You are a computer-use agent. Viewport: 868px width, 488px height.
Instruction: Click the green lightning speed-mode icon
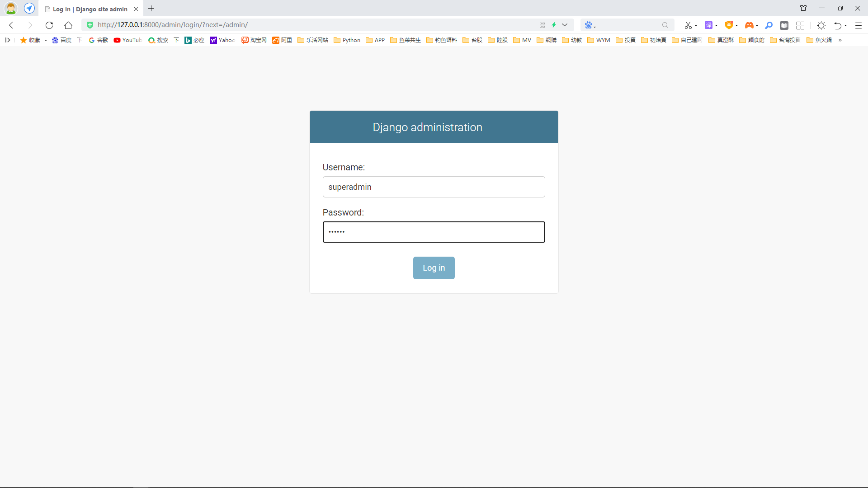[x=554, y=25]
